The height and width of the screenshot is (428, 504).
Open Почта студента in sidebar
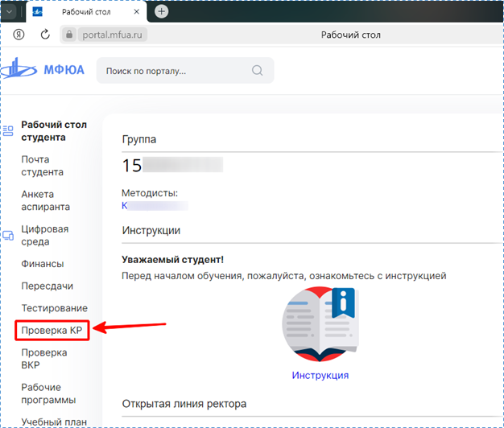[42, 166]
